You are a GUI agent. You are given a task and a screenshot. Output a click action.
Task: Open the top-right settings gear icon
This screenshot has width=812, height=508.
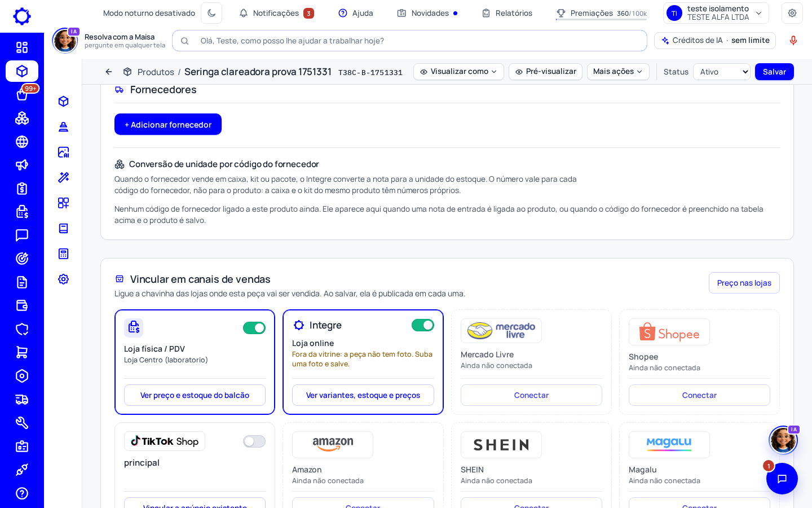[792, 13]
